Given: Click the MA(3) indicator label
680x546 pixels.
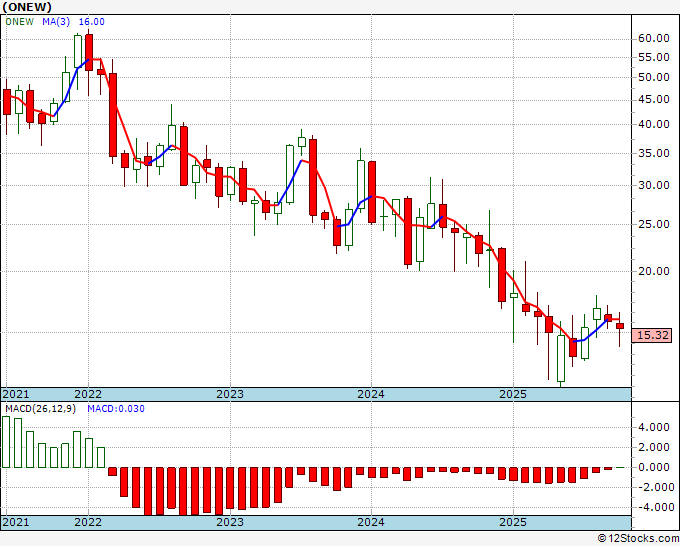Looking at the screenshot, I should point(56,22).
